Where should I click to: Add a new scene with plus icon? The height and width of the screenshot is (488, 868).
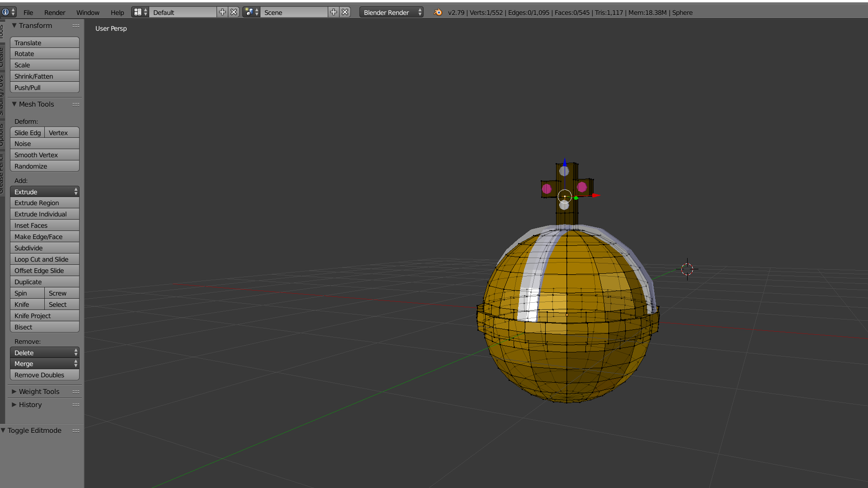[x=334, y=12]
